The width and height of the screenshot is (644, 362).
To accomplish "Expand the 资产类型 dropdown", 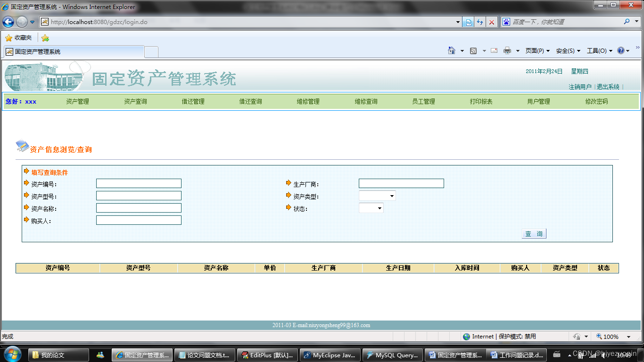I will [x=392, y=196].
